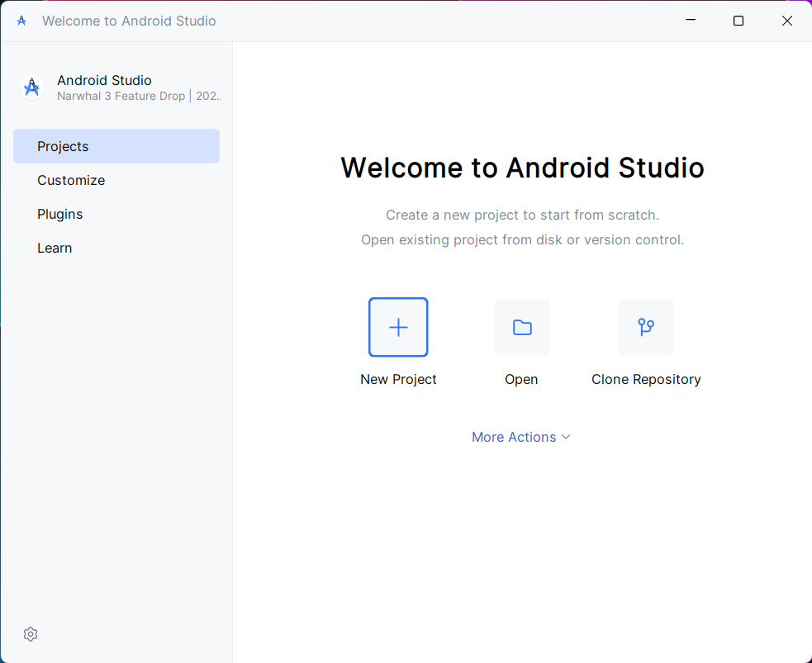Screen dimensions: 812x663
Task: Close the Android Studio welcome window
Action: (787, 21)
